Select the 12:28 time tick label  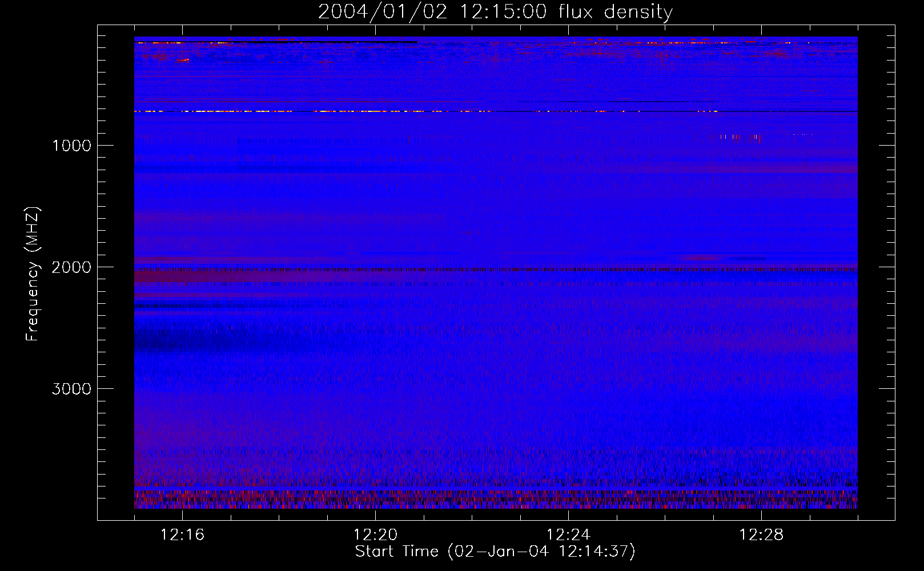click(x=761, y=535)
